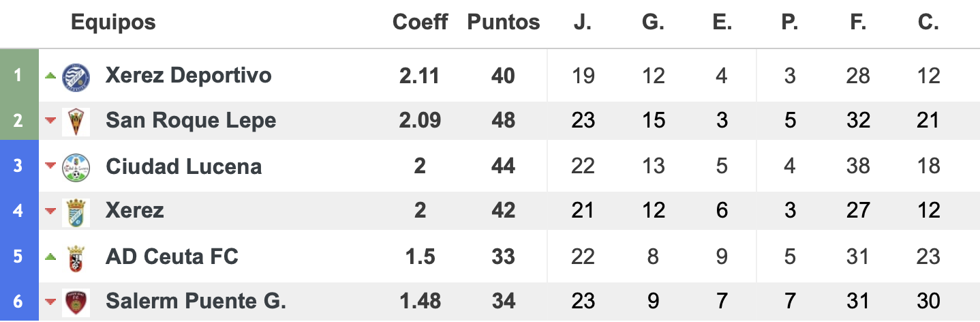This screenshot has height=322, width=980.
Task: Open the Ciudad Lucena team page
Action: tap(183, 166)
